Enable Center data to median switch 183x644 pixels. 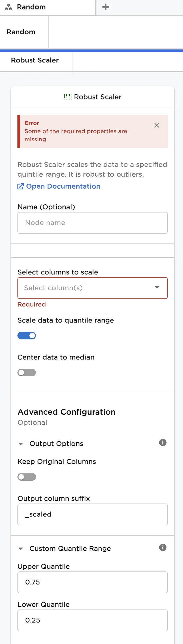coord(27,373)
